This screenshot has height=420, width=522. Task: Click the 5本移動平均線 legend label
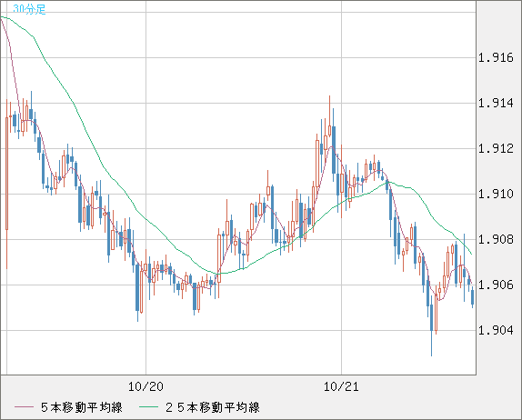pos(82,407)
